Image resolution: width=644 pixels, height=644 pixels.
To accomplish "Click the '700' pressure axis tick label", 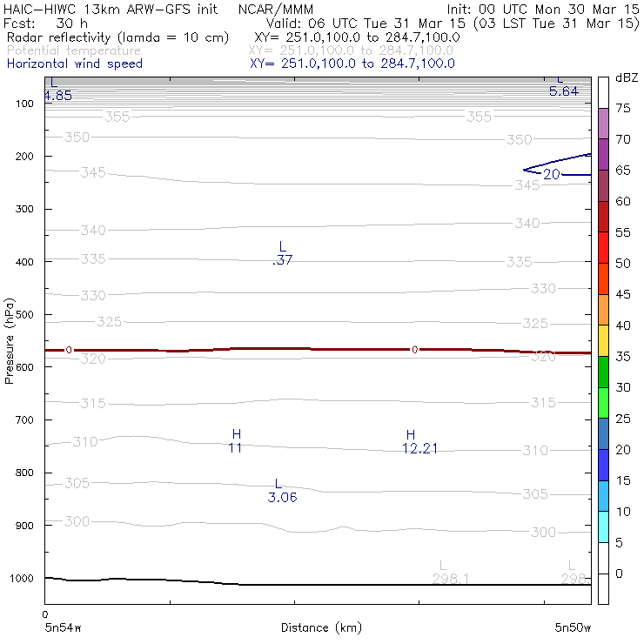I will pos(24,420).
